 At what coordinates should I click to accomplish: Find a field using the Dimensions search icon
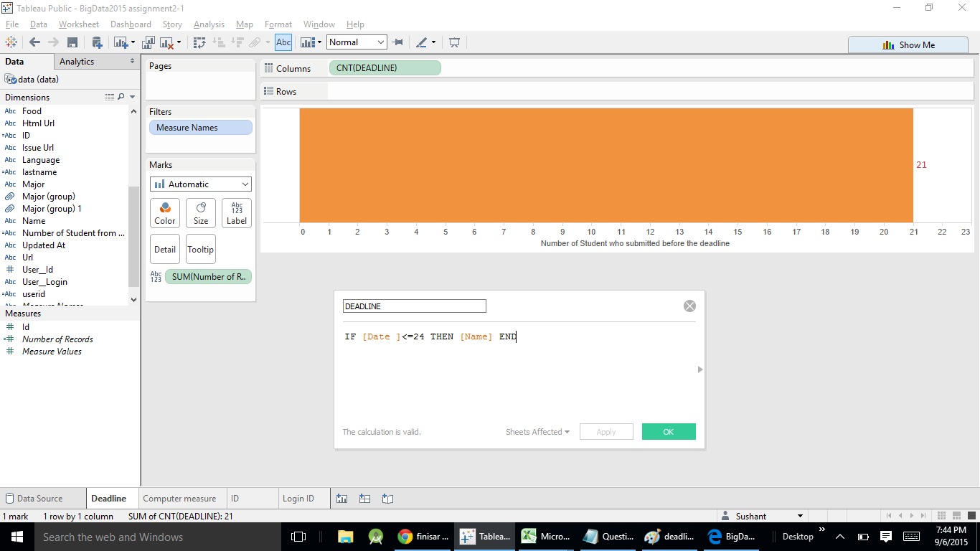[x=121, y=97]
